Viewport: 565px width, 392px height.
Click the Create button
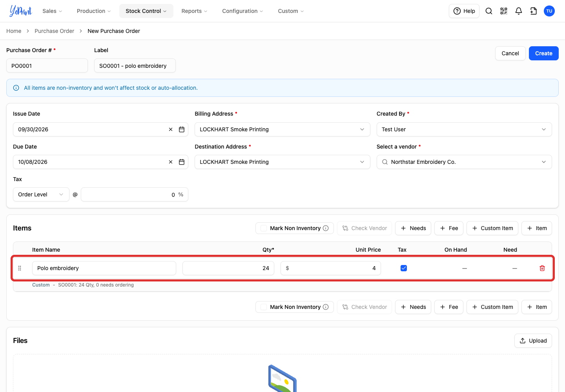pyautogui.click(x=544, y=53)
